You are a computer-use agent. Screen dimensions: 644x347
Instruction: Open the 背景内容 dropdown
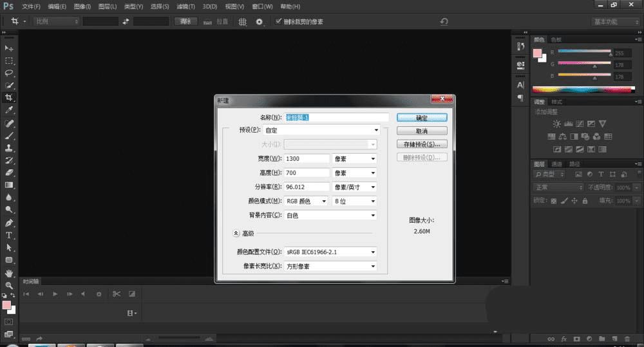[331, 215]
